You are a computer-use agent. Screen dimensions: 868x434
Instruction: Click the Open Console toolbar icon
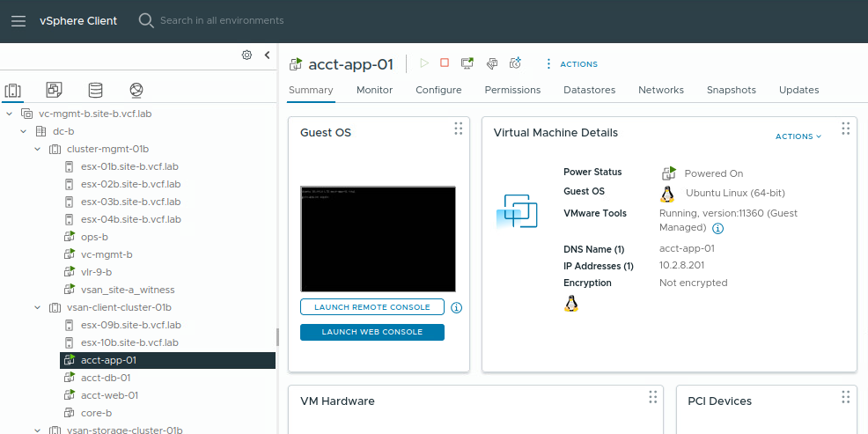click(467, 63)
